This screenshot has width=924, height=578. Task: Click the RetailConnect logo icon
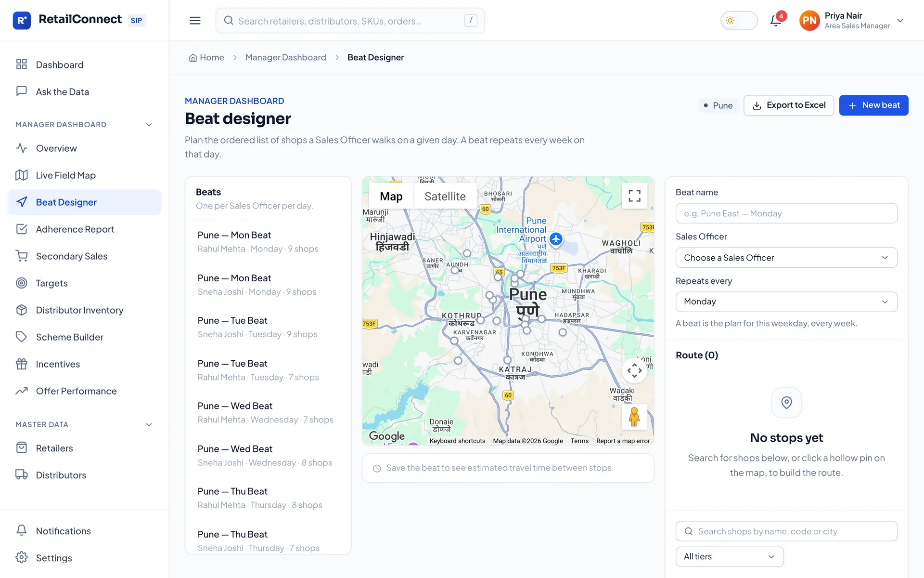[x=22, y=20]
